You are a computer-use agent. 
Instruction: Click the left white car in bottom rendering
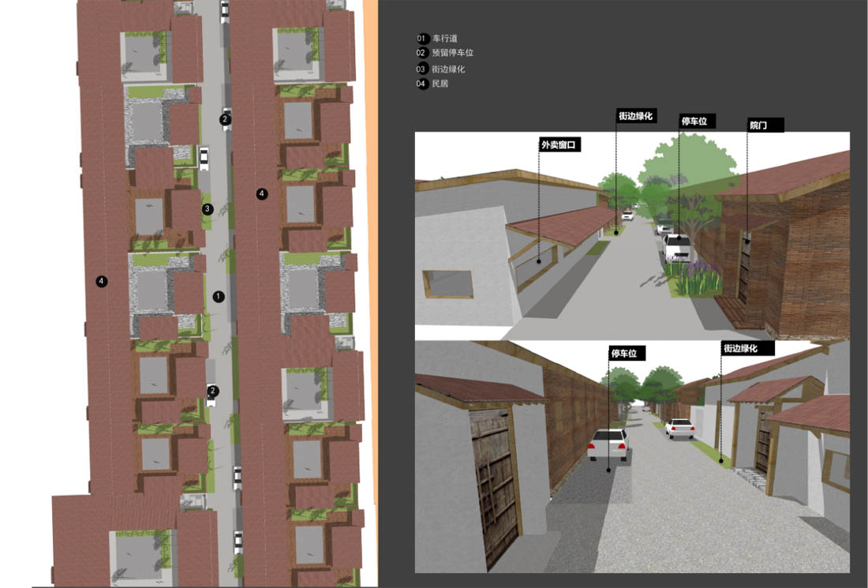click(x=608, y=444)
